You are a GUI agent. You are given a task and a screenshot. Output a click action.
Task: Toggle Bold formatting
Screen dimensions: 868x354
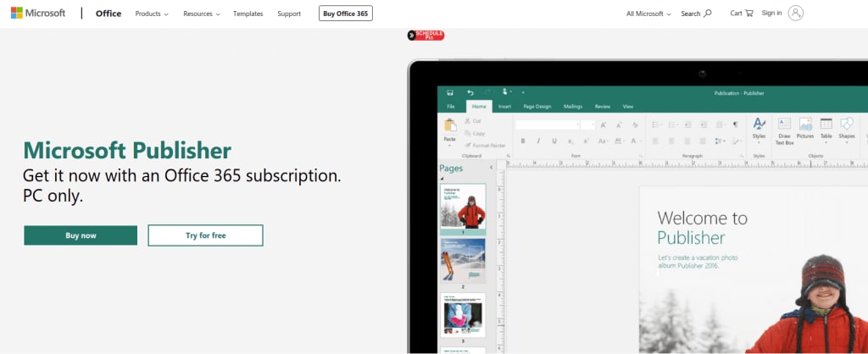click(522, 141)
